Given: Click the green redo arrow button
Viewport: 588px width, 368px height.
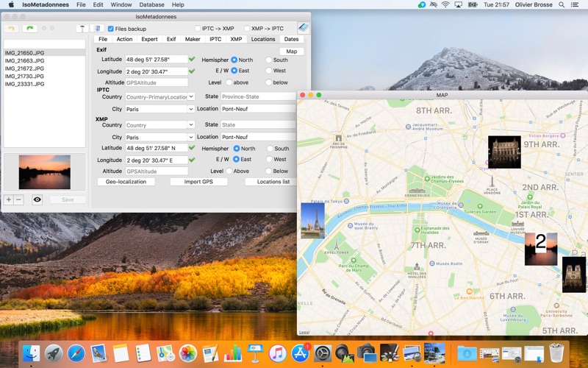Looking at the screenshot, I should tap(29, 28).
